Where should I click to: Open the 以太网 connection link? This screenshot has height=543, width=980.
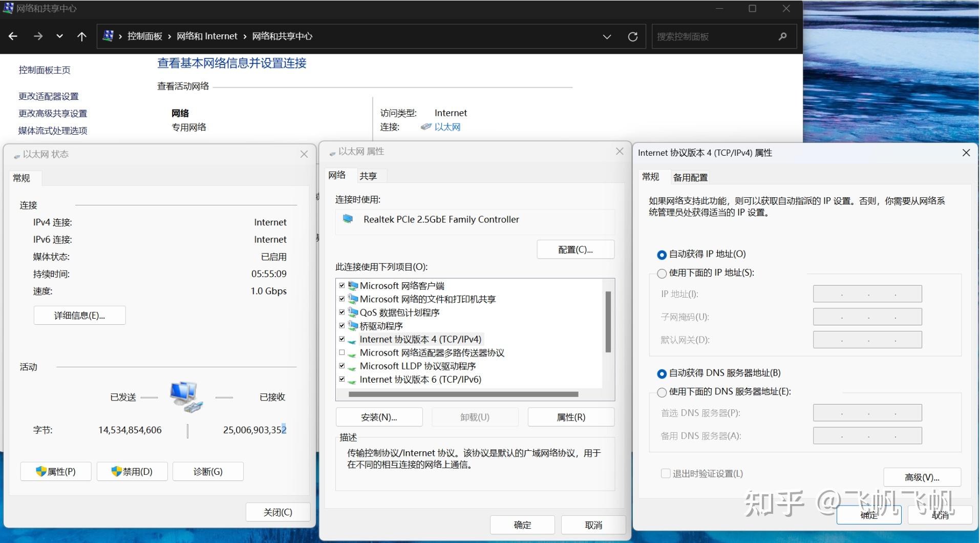(448, 127)
